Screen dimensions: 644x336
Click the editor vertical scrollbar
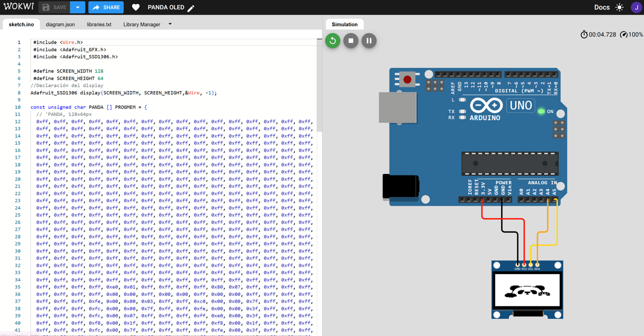(x=319, y=86)
